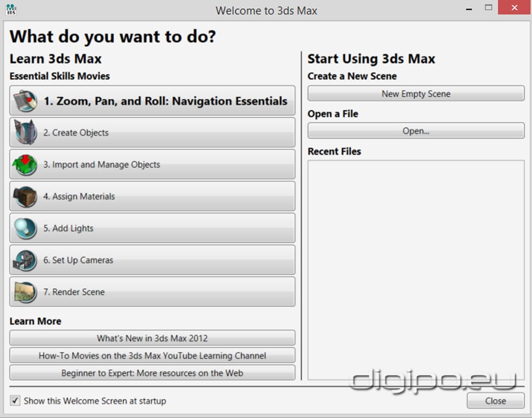This screenshot has height=418, width=532.
Task: Open the Zoom, Pan, and Roll movie
Action: (165, 101)
